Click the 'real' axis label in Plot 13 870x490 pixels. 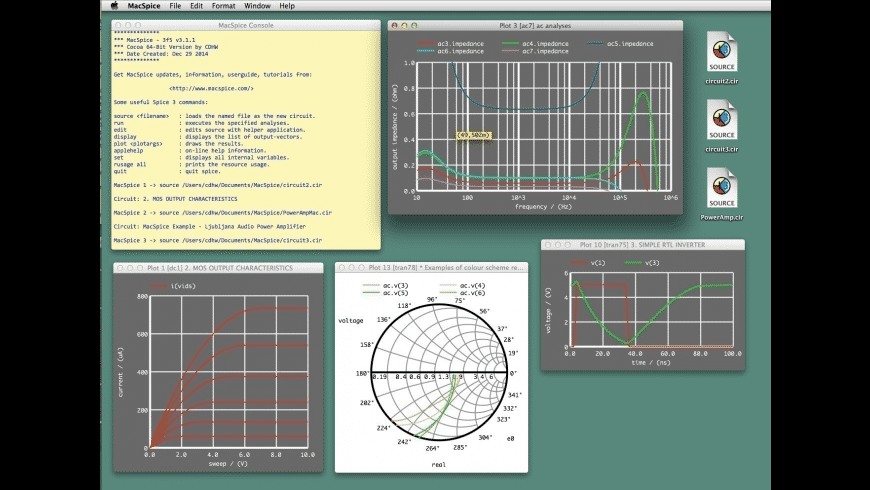(438, 464)
